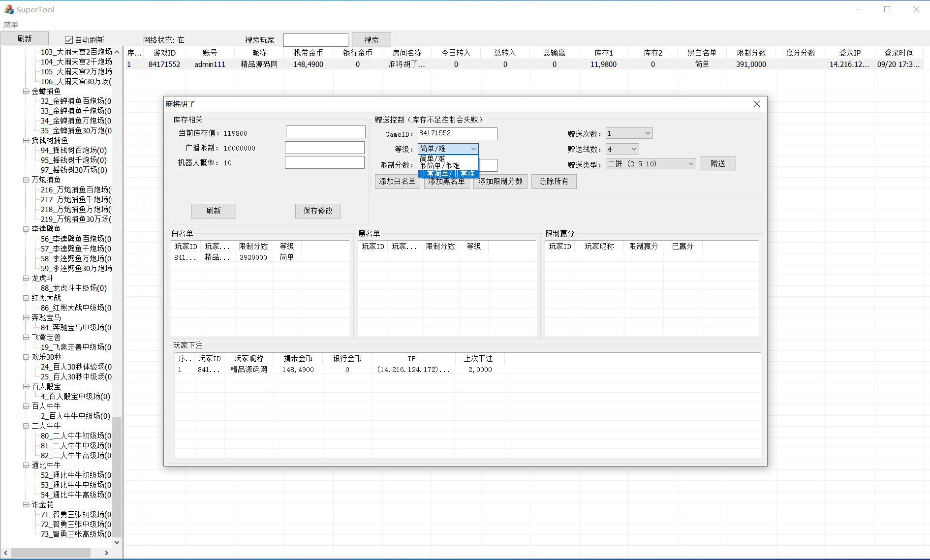Collapse the 金蟾捕鱼 tree node
930x560 pixels.
pos(26,91)
